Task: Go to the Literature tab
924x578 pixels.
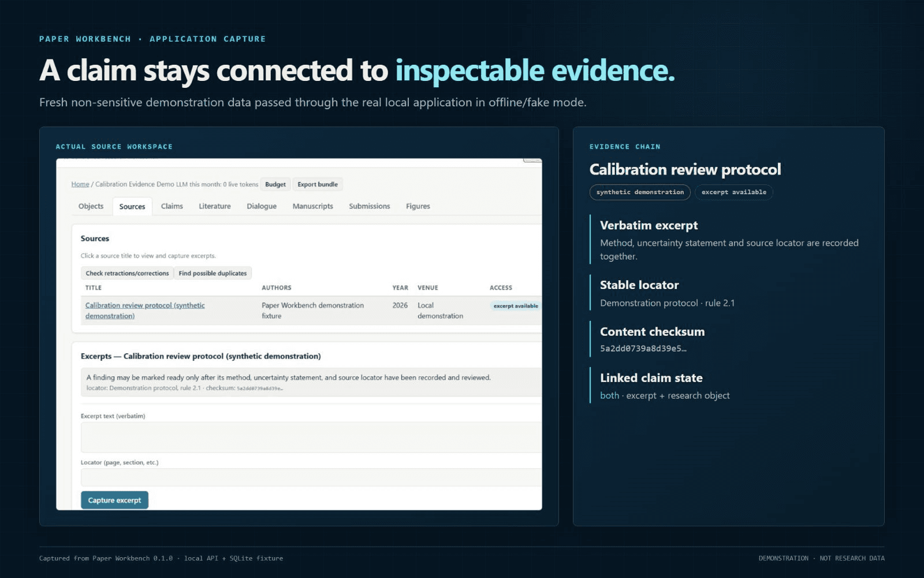Action: 215,206
